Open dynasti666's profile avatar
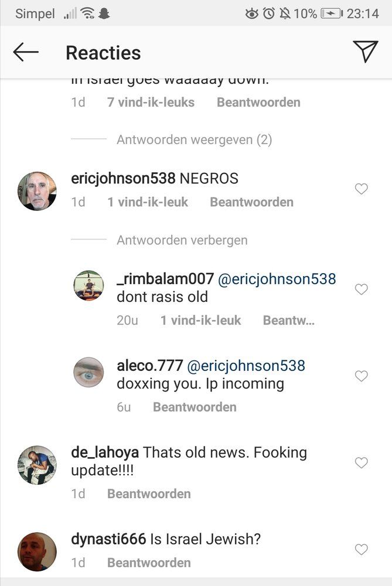The height and width of the screenshot is (586, 392). click(37, 551)
